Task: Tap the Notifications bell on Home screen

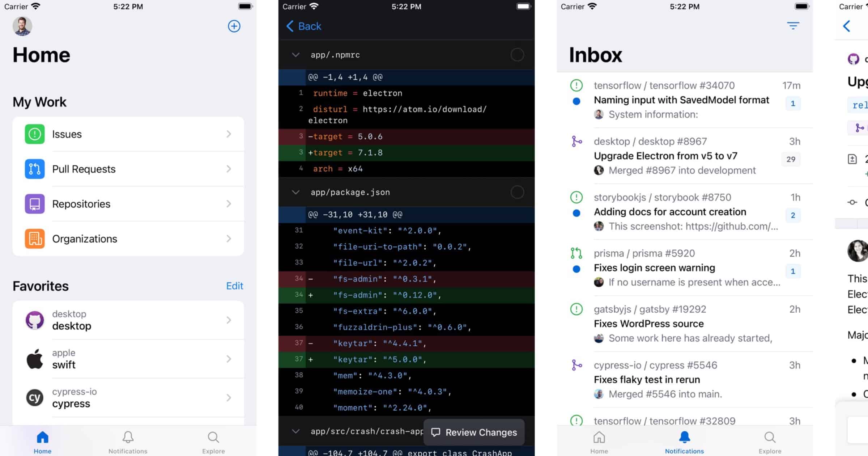Action: click(128, 437)
